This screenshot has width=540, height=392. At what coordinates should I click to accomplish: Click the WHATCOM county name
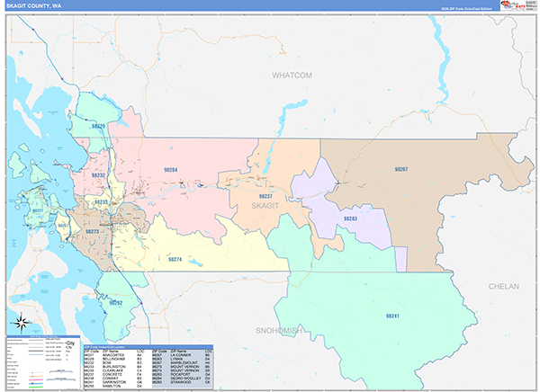pyautogui.click(x=292, y=76)
